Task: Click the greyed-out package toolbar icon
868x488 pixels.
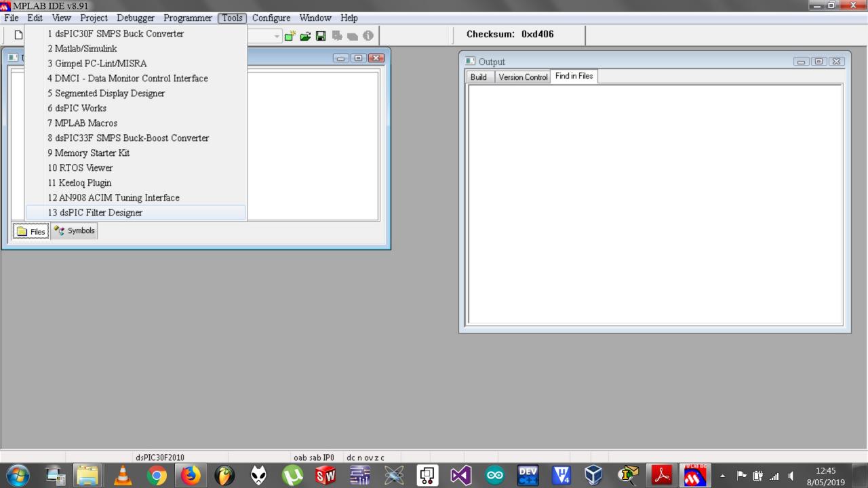Action: pyautogui.click(x=353, y=35)
